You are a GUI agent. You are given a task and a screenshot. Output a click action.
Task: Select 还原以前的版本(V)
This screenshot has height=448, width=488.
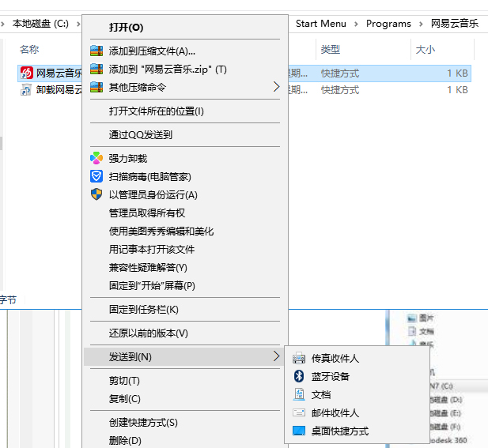click(185, 333)
